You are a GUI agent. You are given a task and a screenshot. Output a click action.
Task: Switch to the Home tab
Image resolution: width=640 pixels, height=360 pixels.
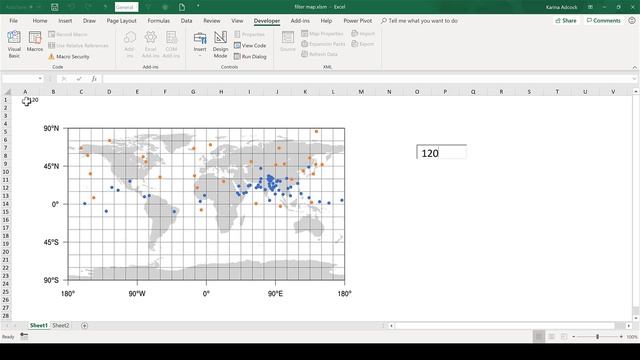pos(40,21)
